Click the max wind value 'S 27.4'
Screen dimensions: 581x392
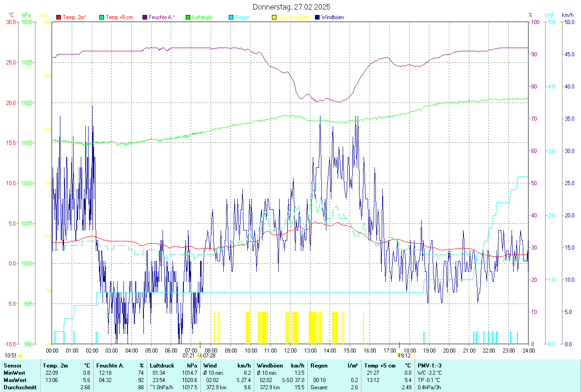pos(244,380)
